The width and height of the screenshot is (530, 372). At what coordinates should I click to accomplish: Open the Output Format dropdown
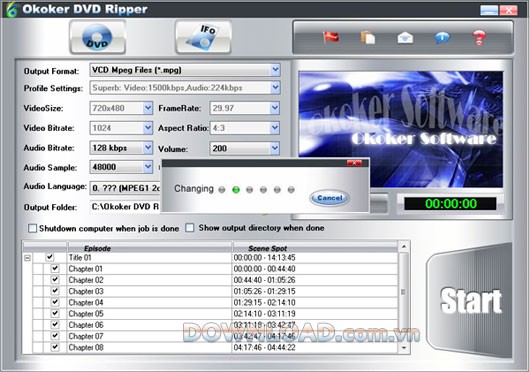pyautogui.click(x=275, y=70)
